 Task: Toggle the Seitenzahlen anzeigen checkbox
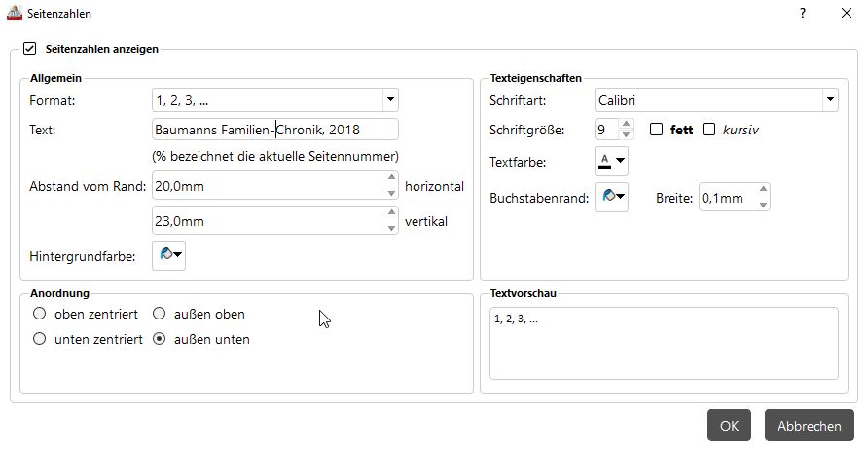coord(29,47)
